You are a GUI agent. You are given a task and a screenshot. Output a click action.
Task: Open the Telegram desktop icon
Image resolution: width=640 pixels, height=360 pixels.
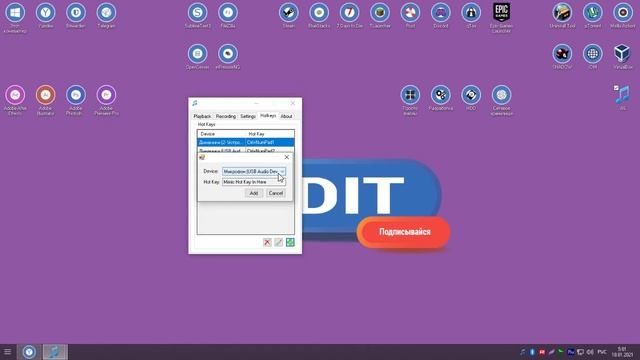click(106, 16)
